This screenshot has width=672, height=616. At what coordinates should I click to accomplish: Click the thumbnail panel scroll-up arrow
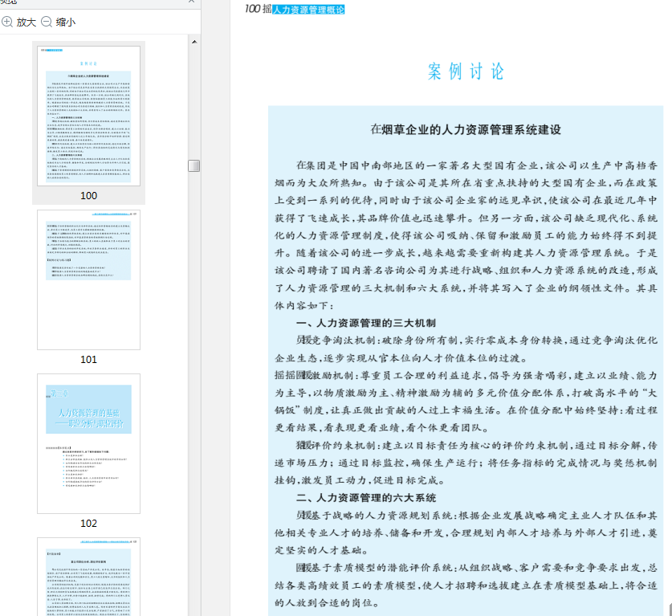pyautogui.click(x=194, y=42)
